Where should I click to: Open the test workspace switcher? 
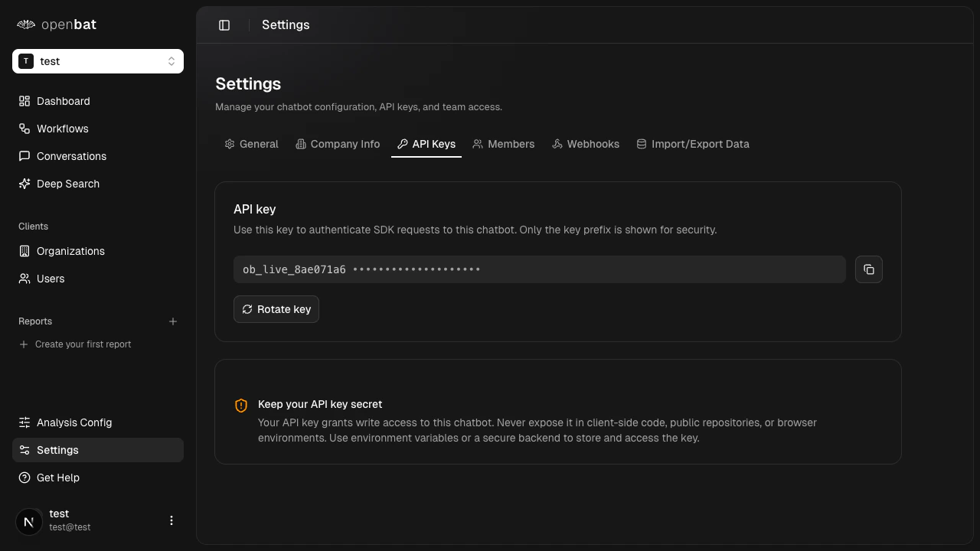pyautogui.click(x=98, y=61)
